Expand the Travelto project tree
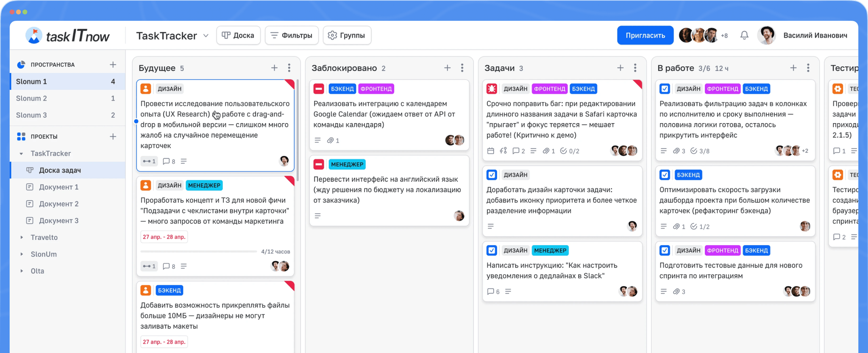The width and height of the screenshot is (868, 353). [22, 237]
